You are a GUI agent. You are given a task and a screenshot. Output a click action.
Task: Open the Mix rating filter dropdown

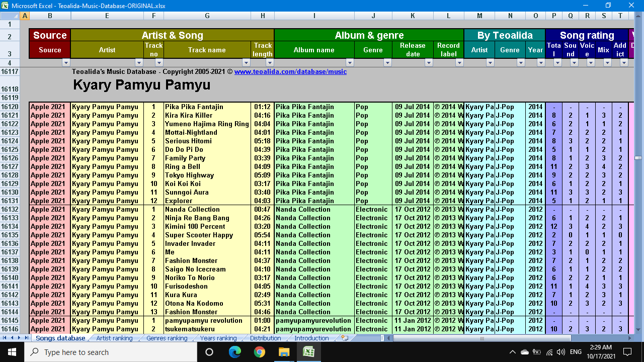(607, 63)
